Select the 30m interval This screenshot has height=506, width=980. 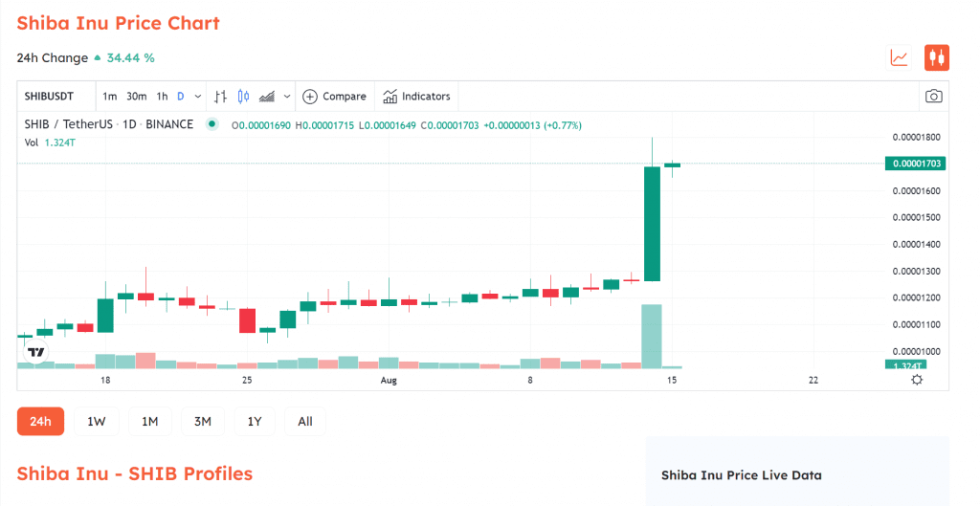pos(136,97)
